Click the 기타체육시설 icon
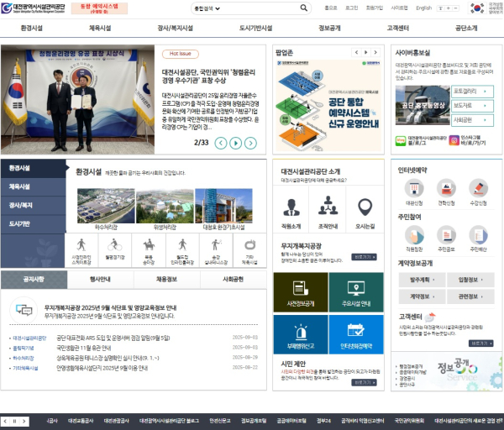This screenshot has width=504, height=430. coord(249,245)
